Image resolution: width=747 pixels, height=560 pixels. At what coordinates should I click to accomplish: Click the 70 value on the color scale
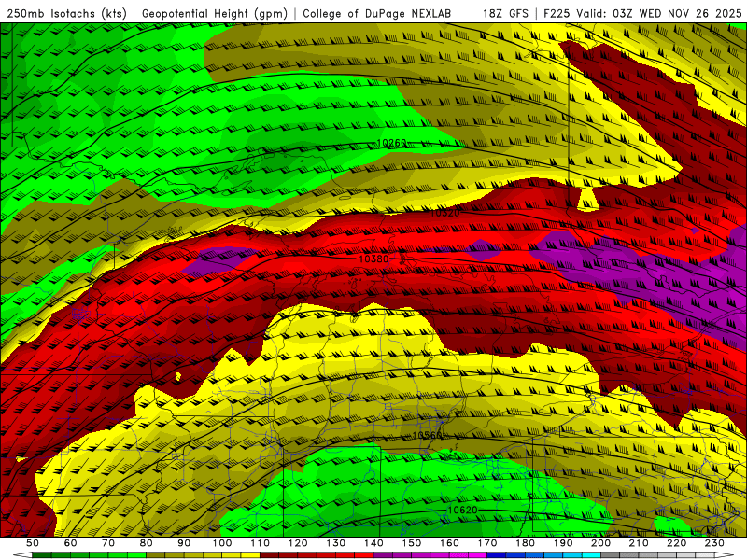click(108, 543)
